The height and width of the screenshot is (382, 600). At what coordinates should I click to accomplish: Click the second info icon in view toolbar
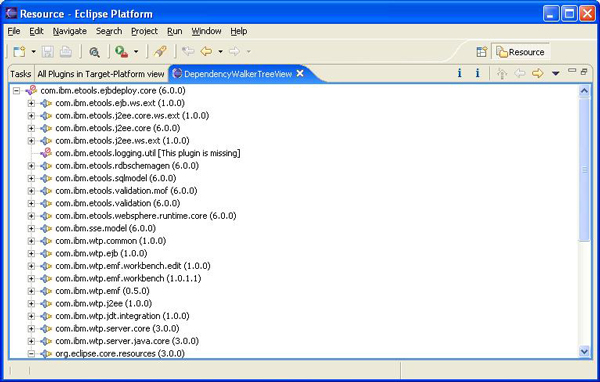478,73
